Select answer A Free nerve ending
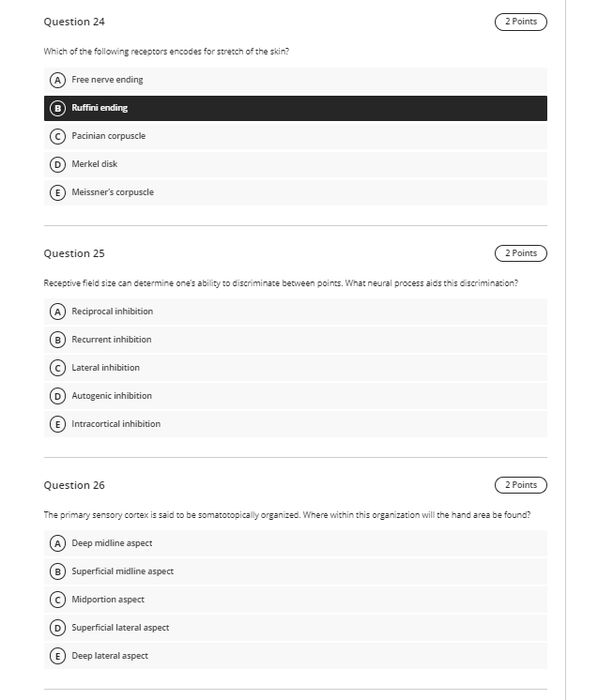 [295, 80]
